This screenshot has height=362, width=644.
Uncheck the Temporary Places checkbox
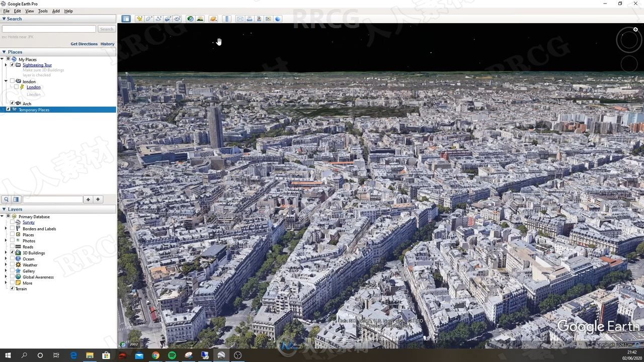coord(8,109)
